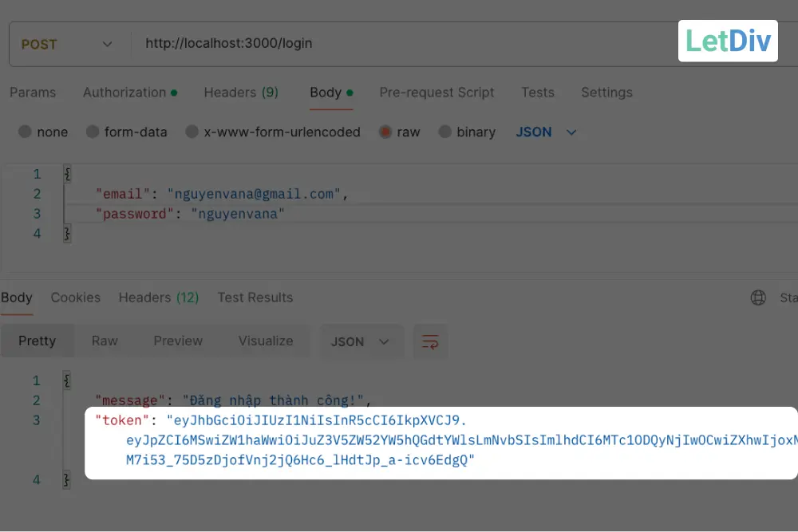
Task: Select the binary body option
Action: coord(444,132)
